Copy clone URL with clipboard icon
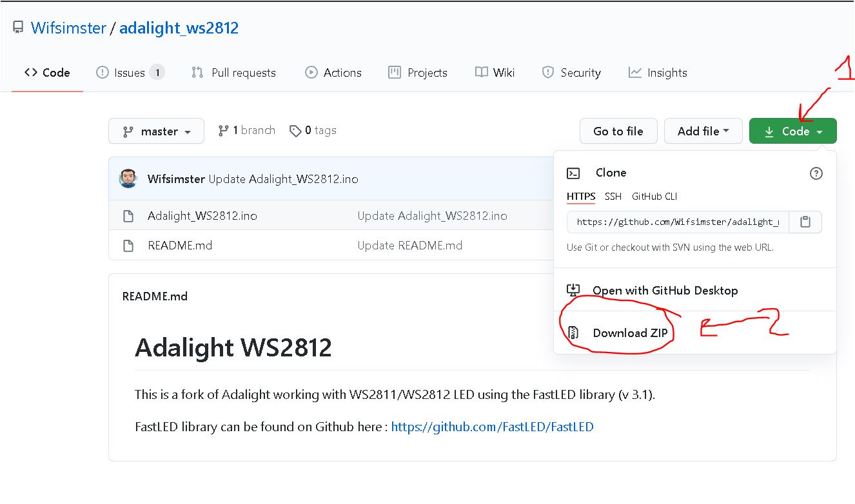This screenshot has height=504, width=855. pyautogui.click(x=805, y=222)
